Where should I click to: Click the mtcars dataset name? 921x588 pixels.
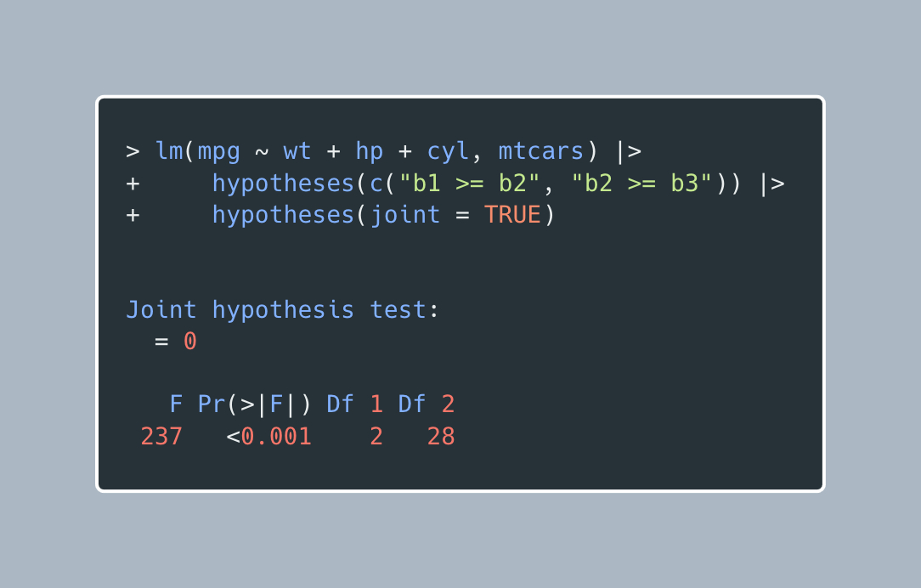pyautogui.click(x=541, y=152)
